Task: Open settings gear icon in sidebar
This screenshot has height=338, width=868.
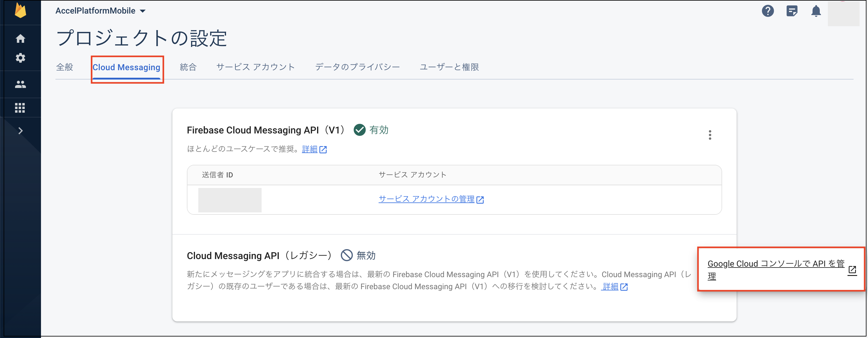Action: click(x=20, y=58)
